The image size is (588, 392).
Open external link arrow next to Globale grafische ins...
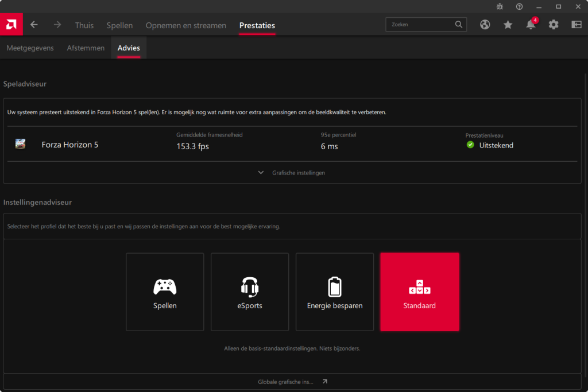coord(325,382)
